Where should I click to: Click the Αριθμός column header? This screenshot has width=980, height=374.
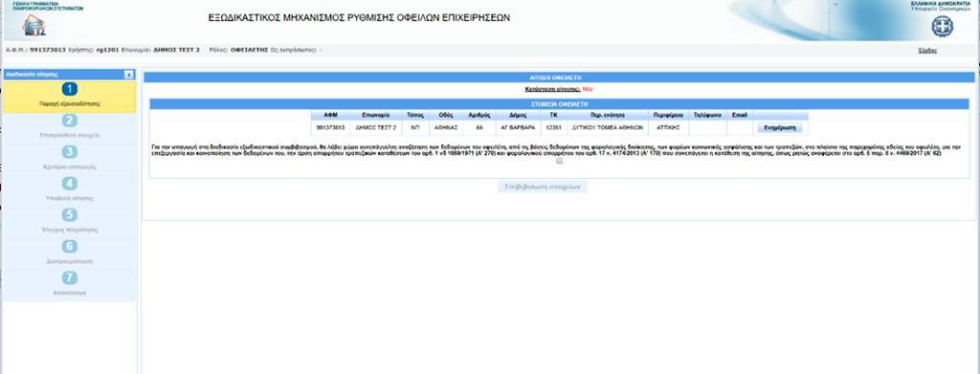[479, 116]
